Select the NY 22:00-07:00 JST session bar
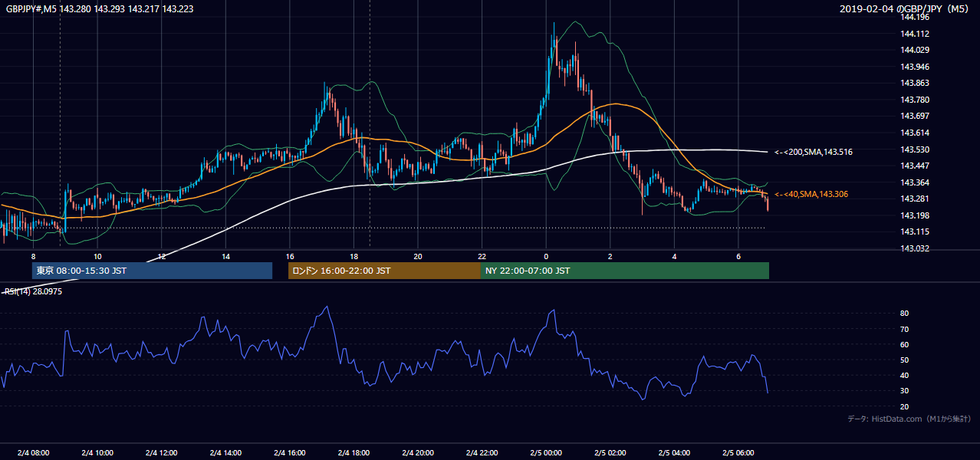The height and width of the screenshot is (460, 980). [x=625, y=271]
